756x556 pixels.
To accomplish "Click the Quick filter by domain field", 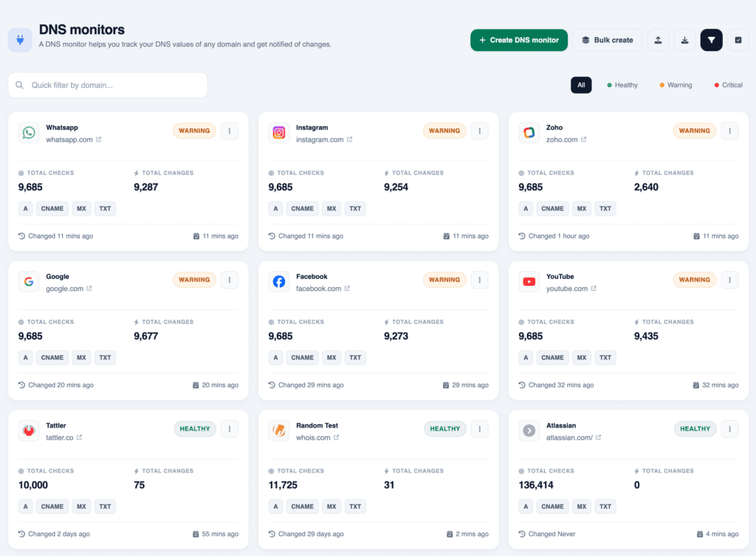I will tap(108, 85).
